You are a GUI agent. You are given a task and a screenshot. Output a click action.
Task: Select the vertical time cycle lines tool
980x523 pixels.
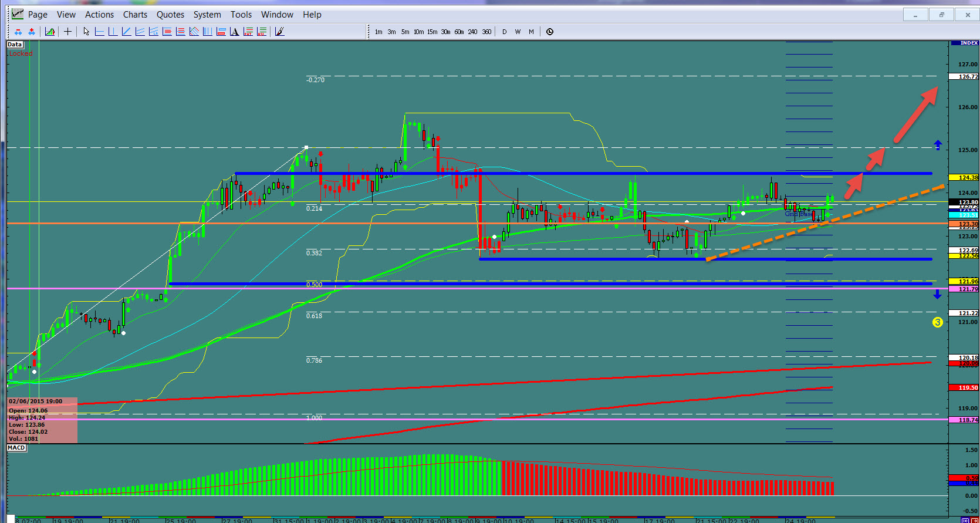[x=207, y=32]
